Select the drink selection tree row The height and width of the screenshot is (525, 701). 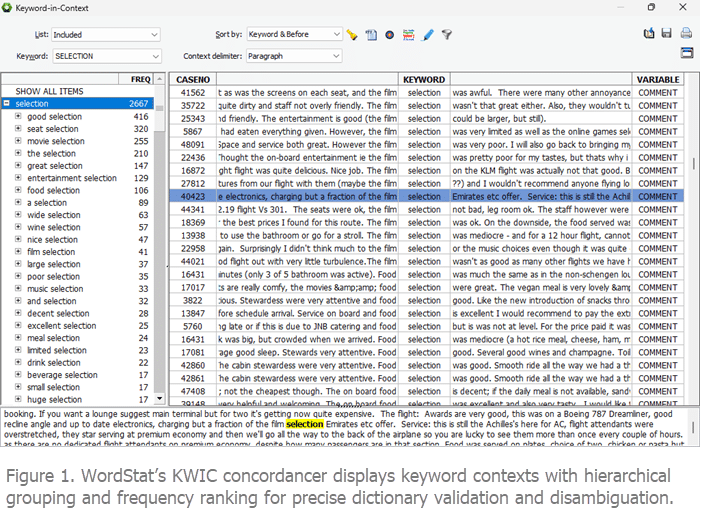[78, 362]
